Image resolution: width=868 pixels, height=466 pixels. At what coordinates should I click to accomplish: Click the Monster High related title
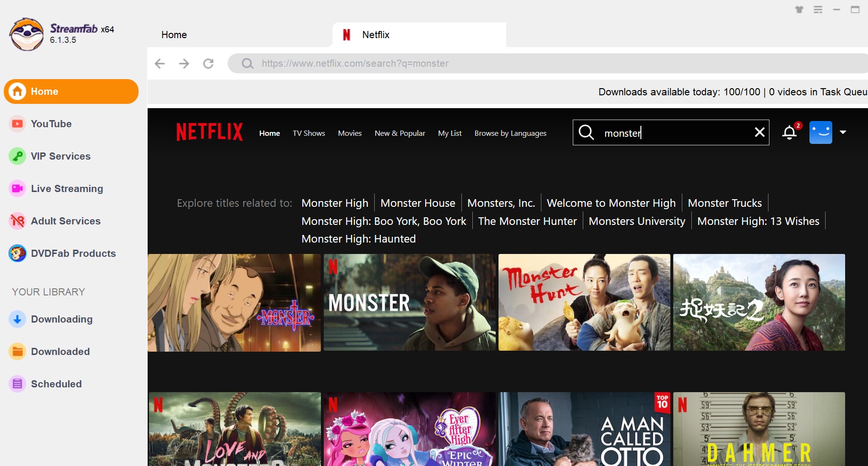(x=335, y=203)
